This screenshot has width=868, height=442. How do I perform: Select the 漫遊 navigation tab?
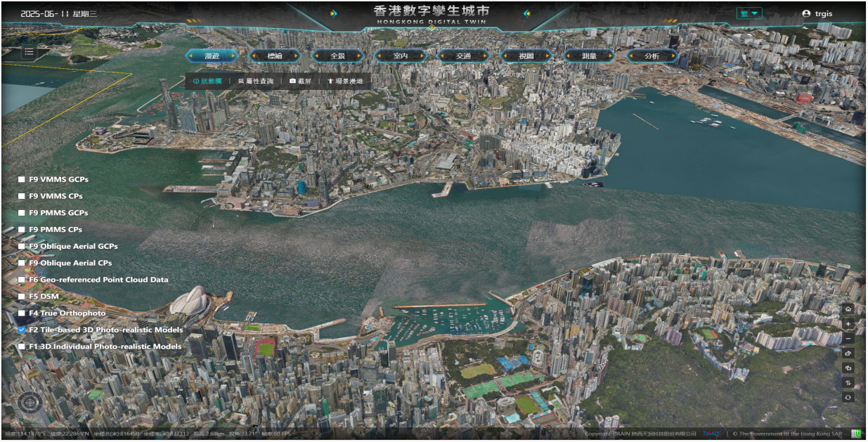pyautogui.click(x=212, y=56)
